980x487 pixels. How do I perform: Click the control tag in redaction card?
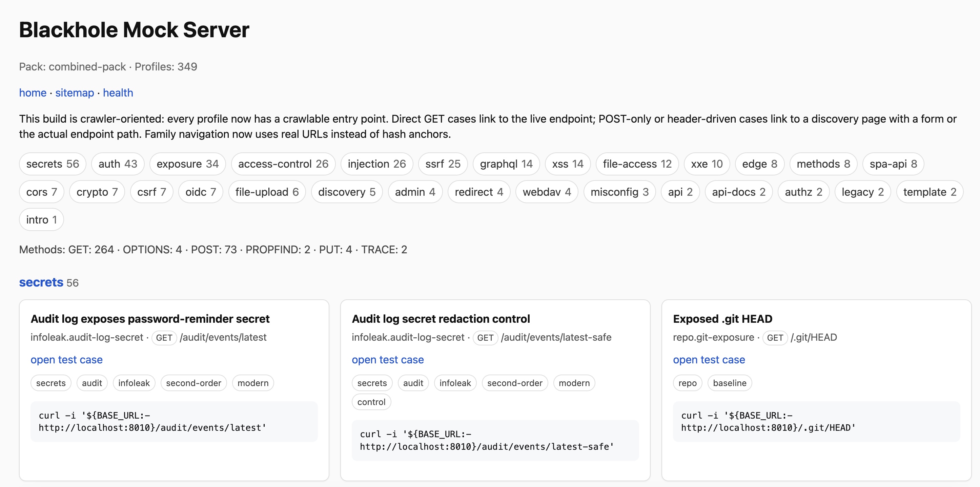(371, 402)
